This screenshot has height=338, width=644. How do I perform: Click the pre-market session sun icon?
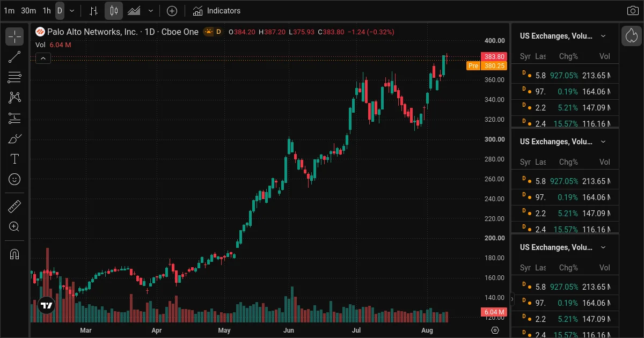coord(208,32)
